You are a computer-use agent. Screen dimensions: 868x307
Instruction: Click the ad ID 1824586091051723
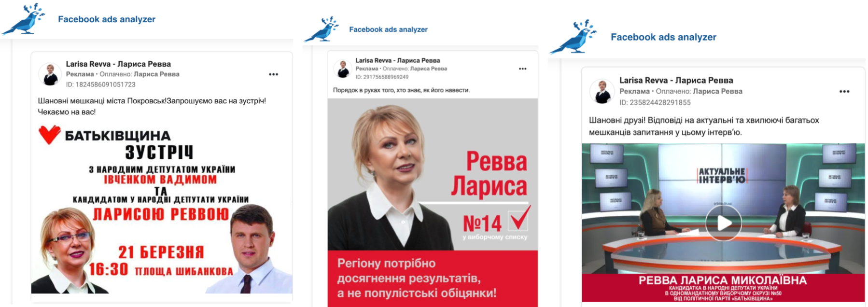tap(100, 84)
